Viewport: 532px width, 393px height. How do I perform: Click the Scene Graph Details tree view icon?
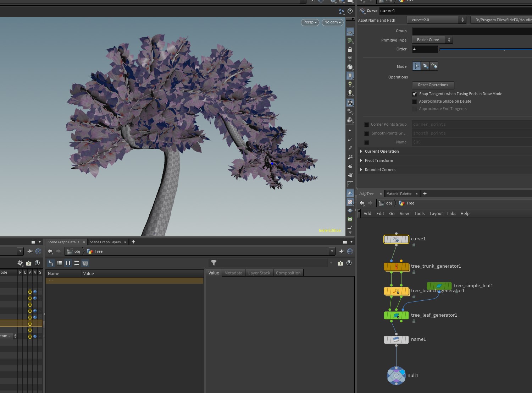point(51,263)
